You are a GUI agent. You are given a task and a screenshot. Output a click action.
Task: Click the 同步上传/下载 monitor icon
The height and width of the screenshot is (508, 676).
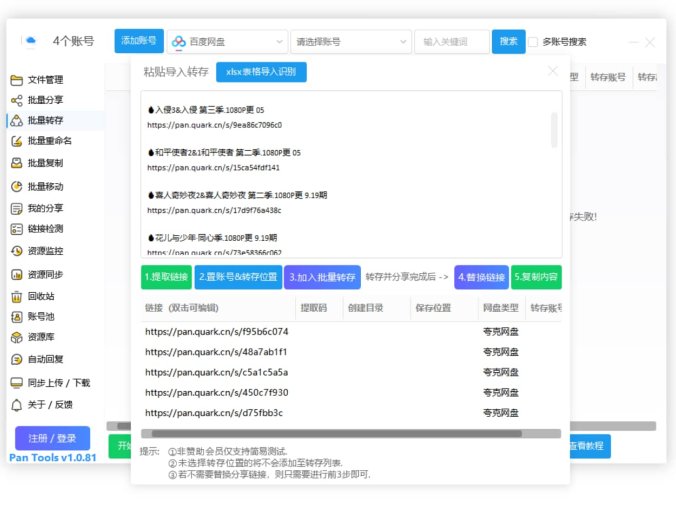coord(16,383)
